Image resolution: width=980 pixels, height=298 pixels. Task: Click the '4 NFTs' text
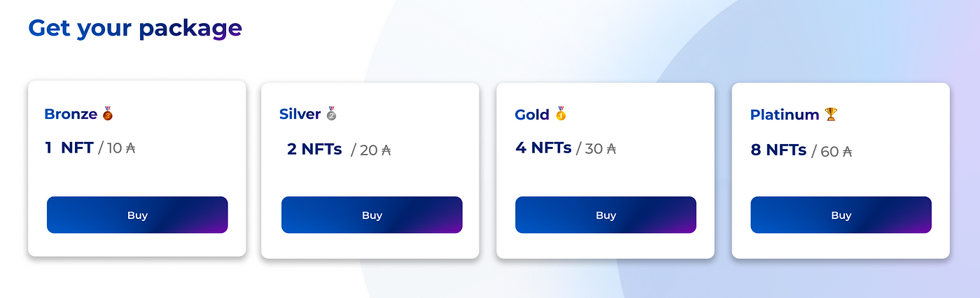click(x=543, y=148)
